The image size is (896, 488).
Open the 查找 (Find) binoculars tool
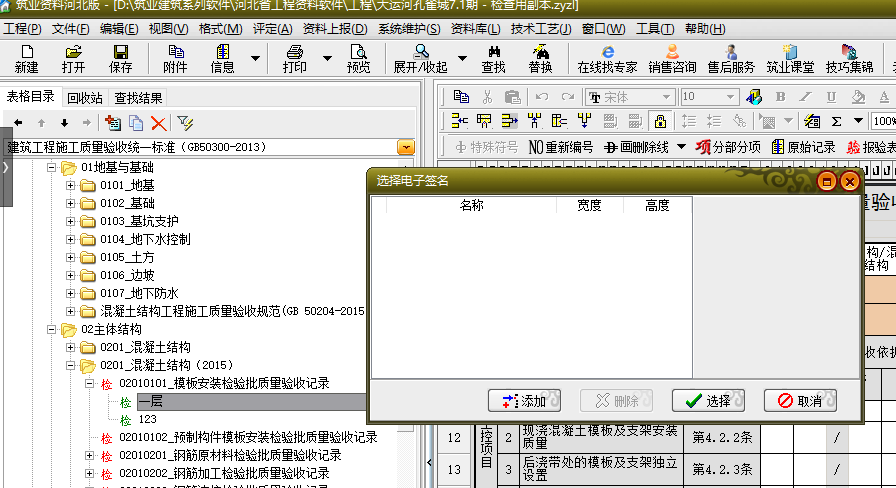[493, 58]
